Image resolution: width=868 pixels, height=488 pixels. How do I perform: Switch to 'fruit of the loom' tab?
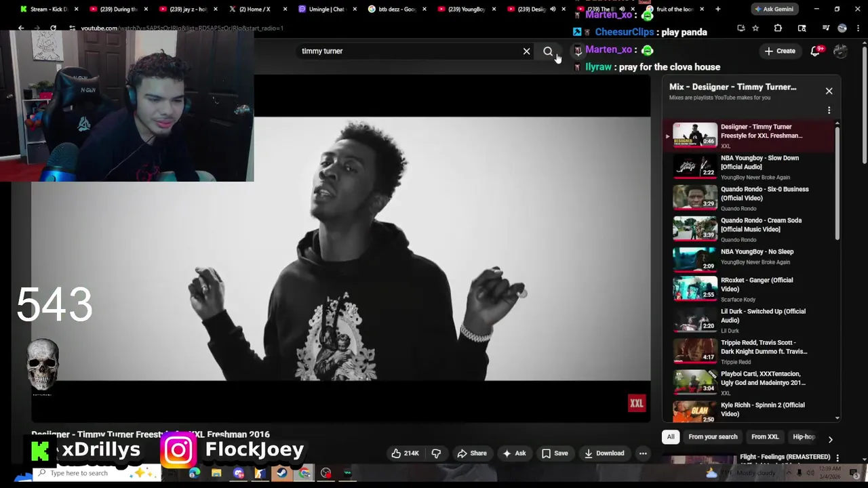tap(674, 9)
